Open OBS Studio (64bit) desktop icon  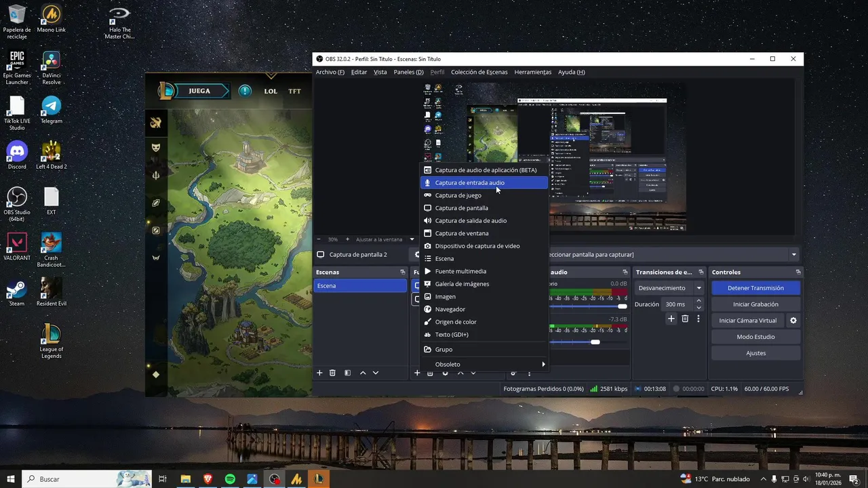pyautogui.click(x=17, y=204)
